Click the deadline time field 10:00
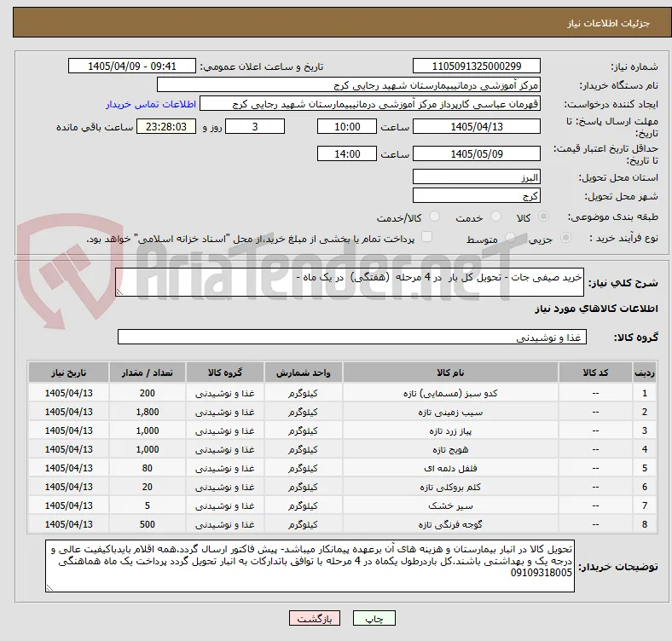672x641 pixels. (x=347, y=126)
